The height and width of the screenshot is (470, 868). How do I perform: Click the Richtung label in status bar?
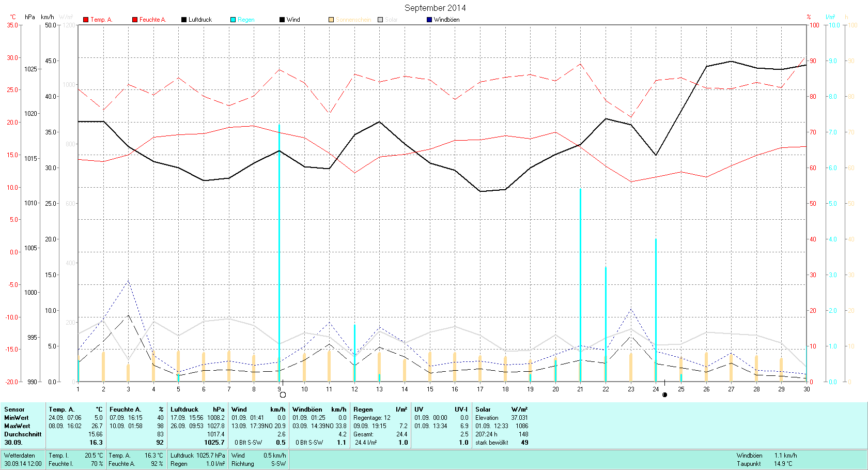(243, 464)
